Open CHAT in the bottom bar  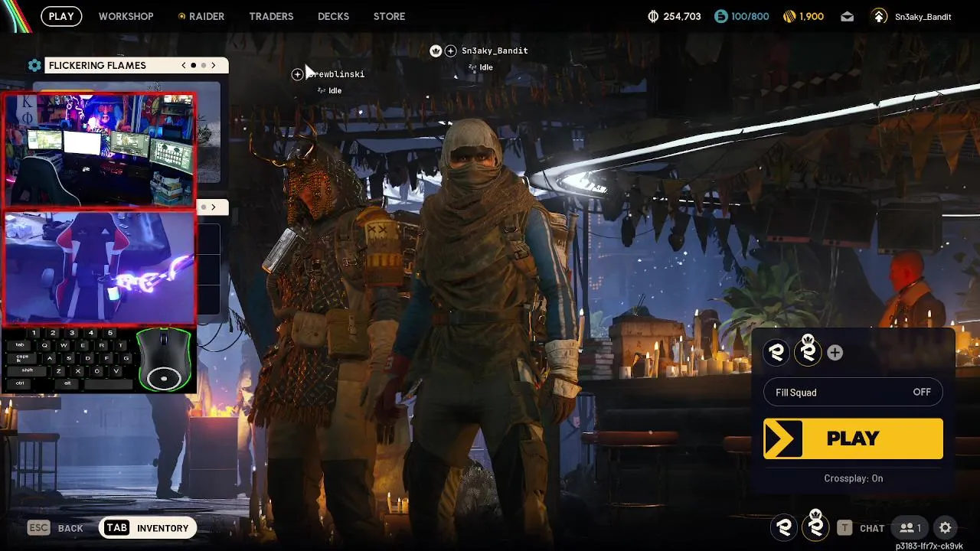872,528
